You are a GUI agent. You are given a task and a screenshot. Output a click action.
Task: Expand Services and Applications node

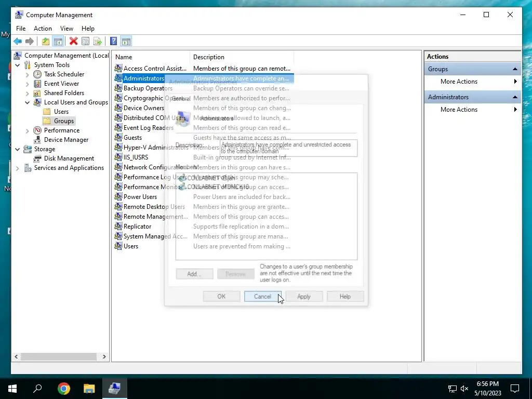tap(18, 168)
